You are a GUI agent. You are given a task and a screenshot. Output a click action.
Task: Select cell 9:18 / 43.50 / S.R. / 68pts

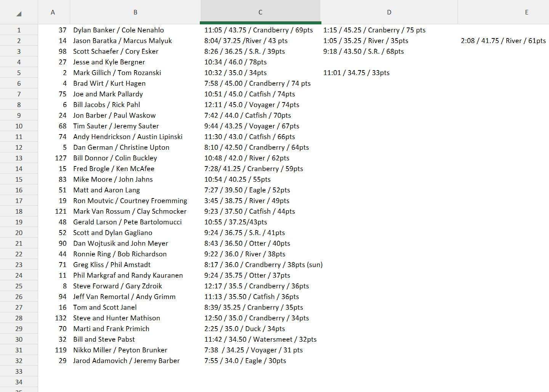point(363,51)
